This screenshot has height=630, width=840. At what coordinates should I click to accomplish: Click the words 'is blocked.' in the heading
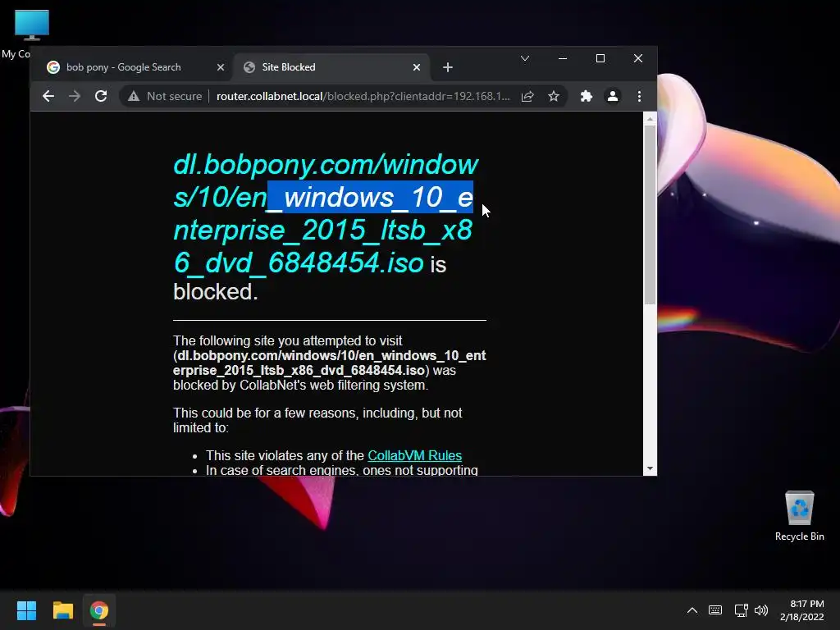(309, 278)
